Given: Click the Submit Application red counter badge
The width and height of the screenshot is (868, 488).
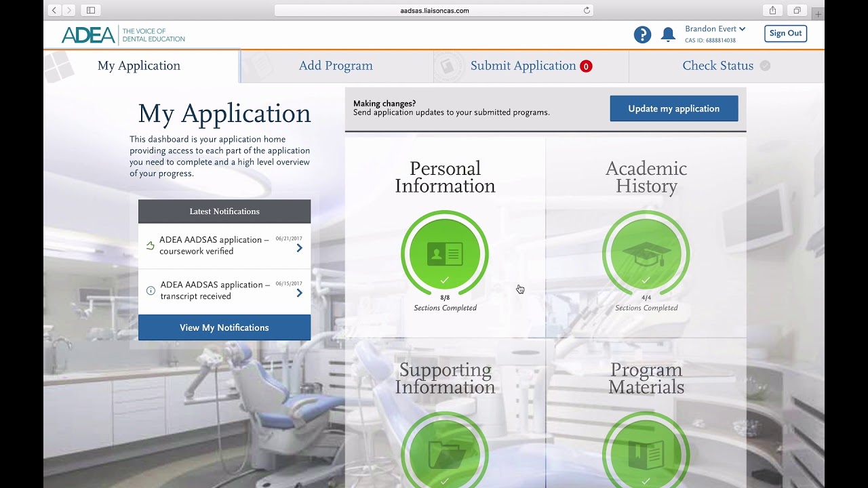Looking at the screenshot, I should tap(586, 66).
